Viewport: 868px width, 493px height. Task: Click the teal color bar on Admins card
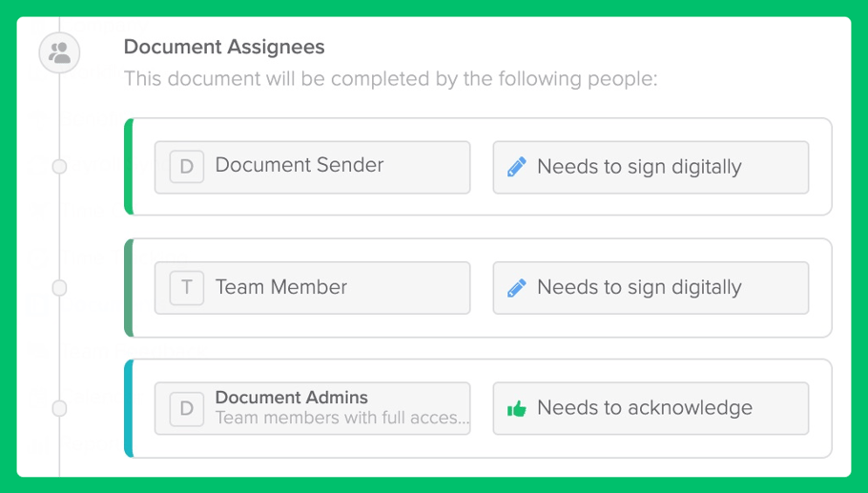coord(129,408)
